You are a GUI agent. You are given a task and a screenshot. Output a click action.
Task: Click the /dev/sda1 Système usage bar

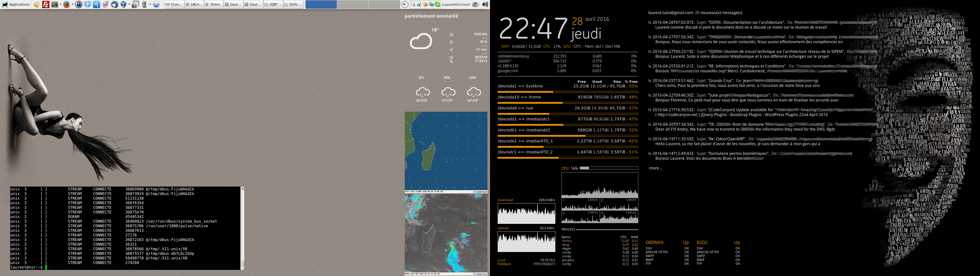[568, 92]
